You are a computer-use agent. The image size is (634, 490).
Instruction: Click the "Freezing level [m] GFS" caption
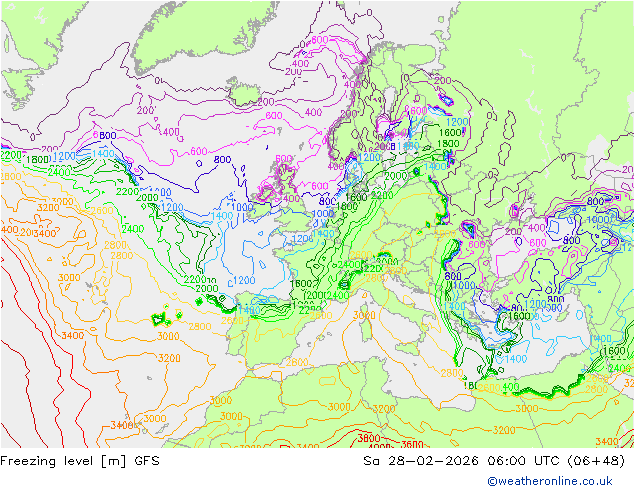[x=80, y=461]
